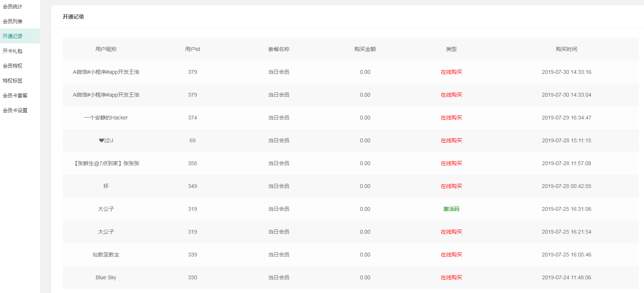Click 在线购买 in the 一个安静的Hacker row
The width and height of the screenshot is (644, 293).
[451, 118]
